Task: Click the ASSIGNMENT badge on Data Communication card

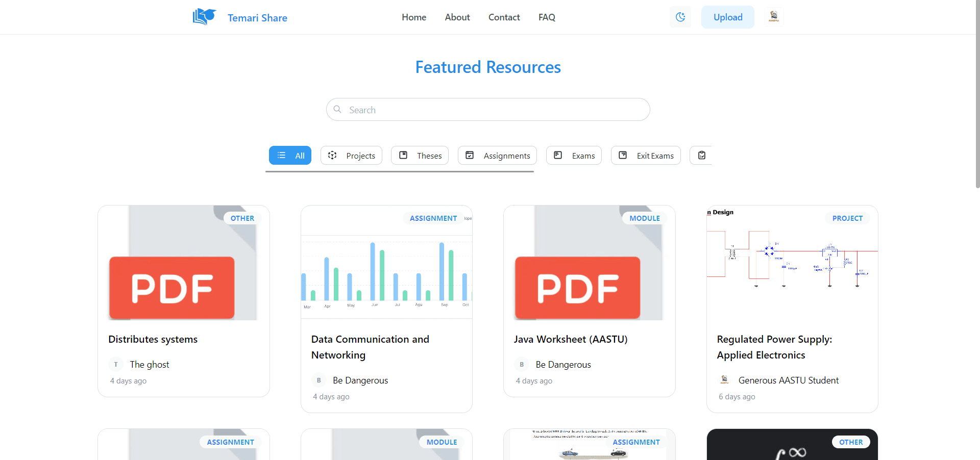Action: [433, 218]
